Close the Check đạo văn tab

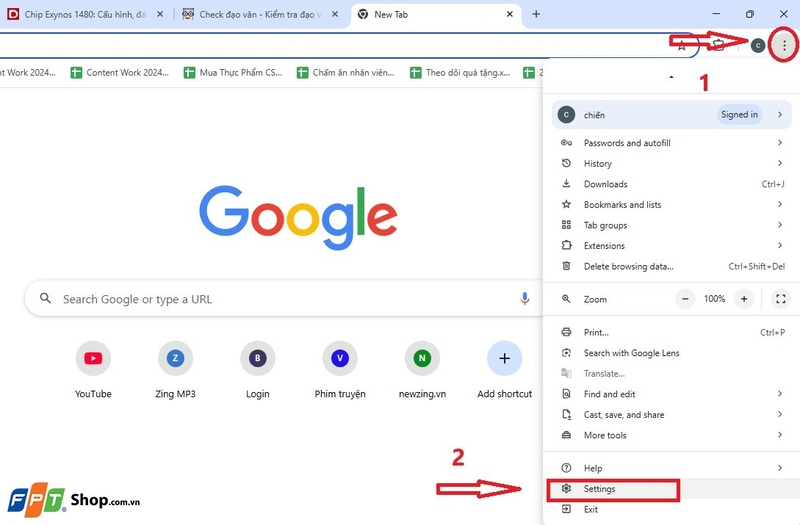point(335,14)
